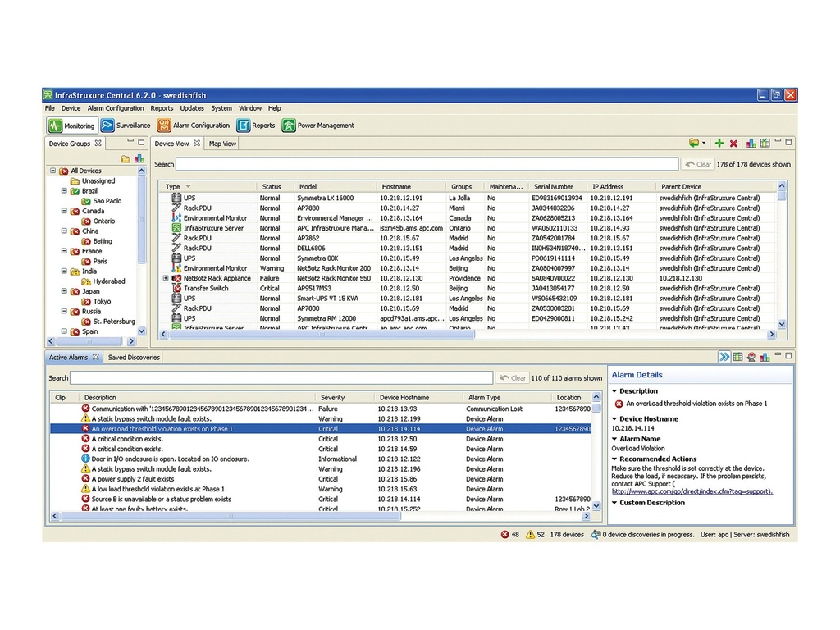
Task: Switch to the Map View tab
Action: 221,144
